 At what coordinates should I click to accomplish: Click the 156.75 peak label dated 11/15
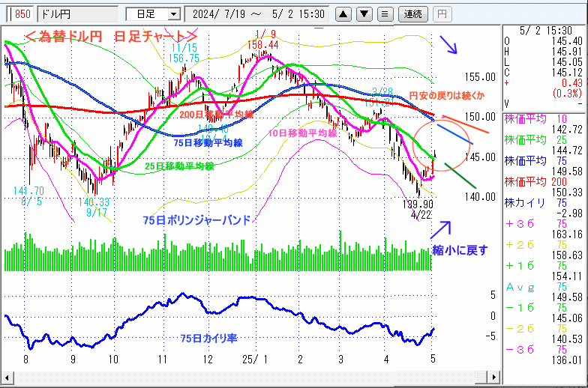184,58
